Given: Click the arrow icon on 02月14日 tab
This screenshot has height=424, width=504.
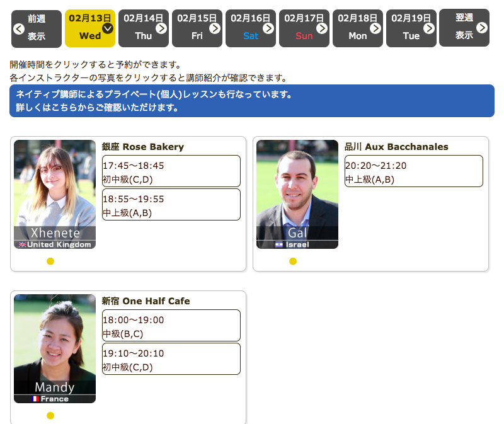Looking at the screenshot, I should pos(161,28).
